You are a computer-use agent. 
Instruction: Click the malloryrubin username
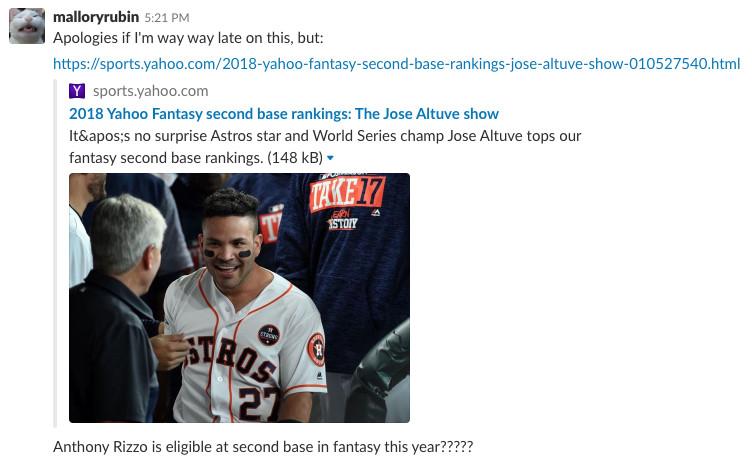tap(96, 17)
